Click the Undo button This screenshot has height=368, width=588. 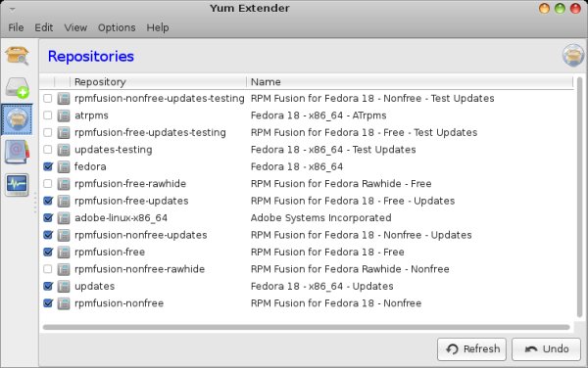(x=546, y=349)
